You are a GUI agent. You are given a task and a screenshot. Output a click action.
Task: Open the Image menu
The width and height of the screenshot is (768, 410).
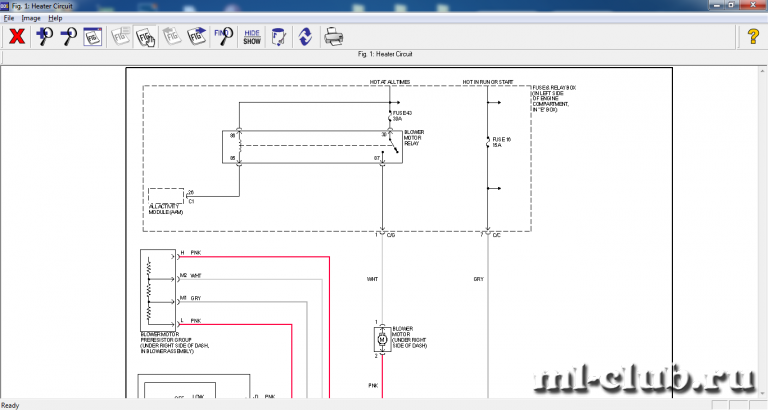pyautogui.click(x=30, y=18)
